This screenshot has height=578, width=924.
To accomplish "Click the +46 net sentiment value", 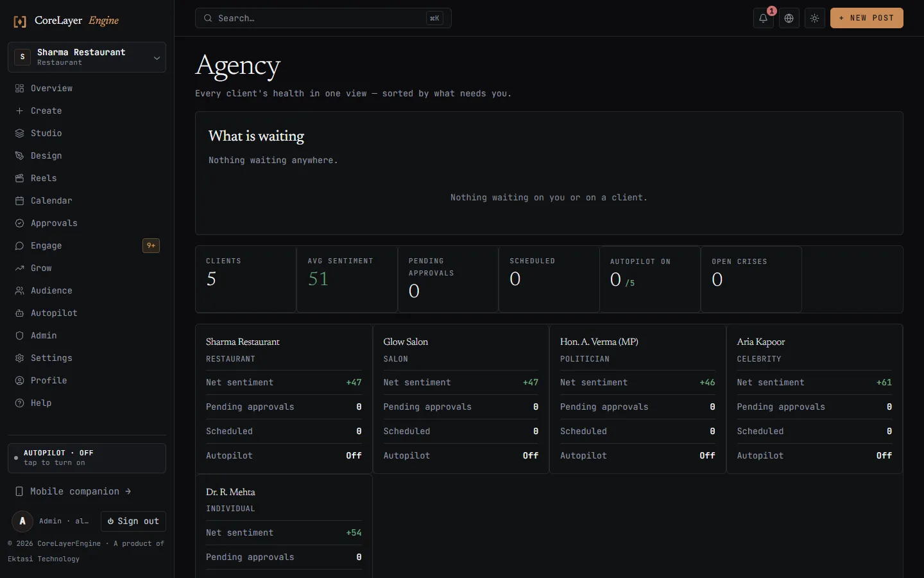I will tap(707, 382).
